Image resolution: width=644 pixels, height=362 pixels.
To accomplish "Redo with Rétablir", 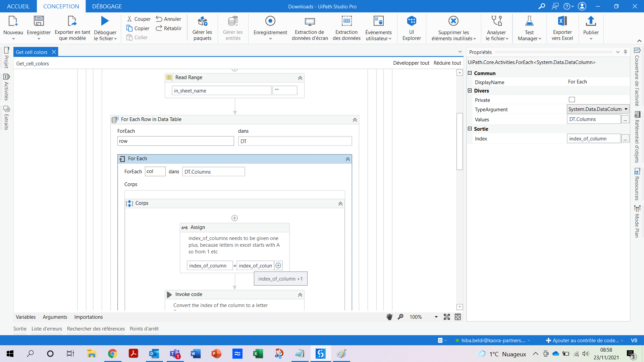I will [169, 28].
